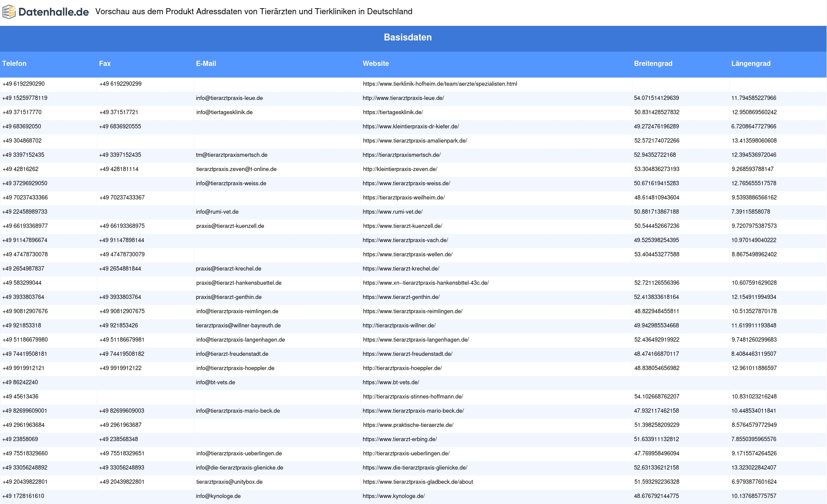This screenshot has width=827, height=504.
Task: Open the tierarztpraxis-amalienpark.de link
Action: point(415,141)
